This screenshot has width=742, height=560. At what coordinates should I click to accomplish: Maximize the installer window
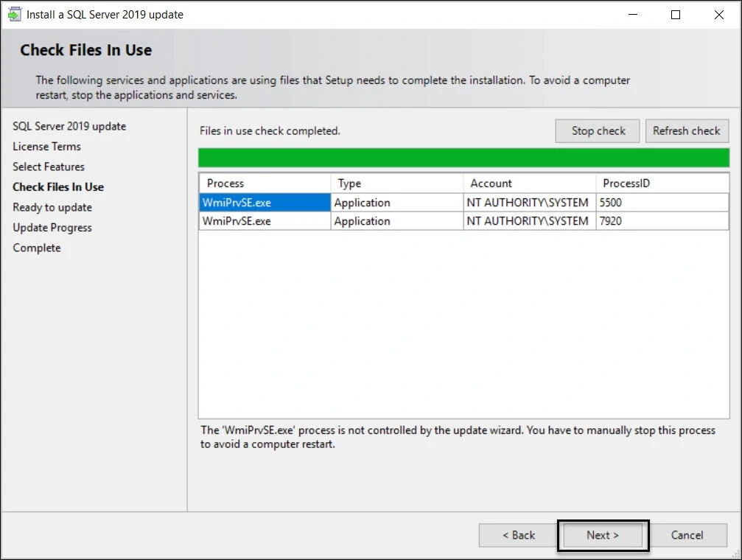click(x=676, y=15)
